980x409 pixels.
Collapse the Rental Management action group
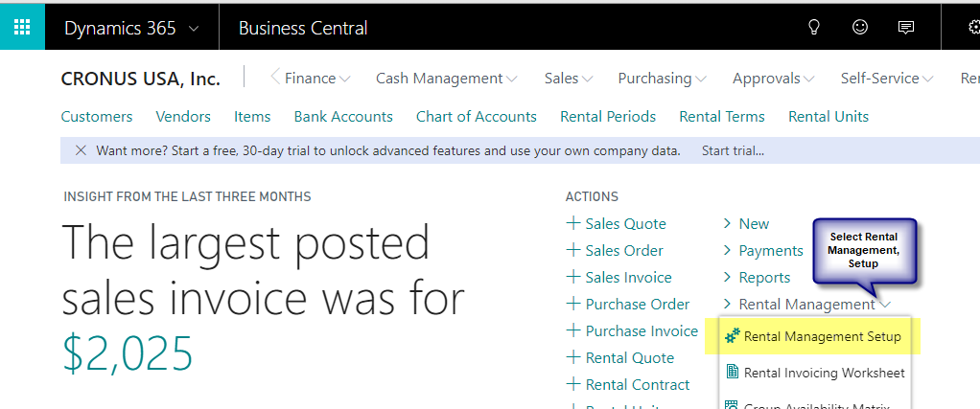point(806,304)
